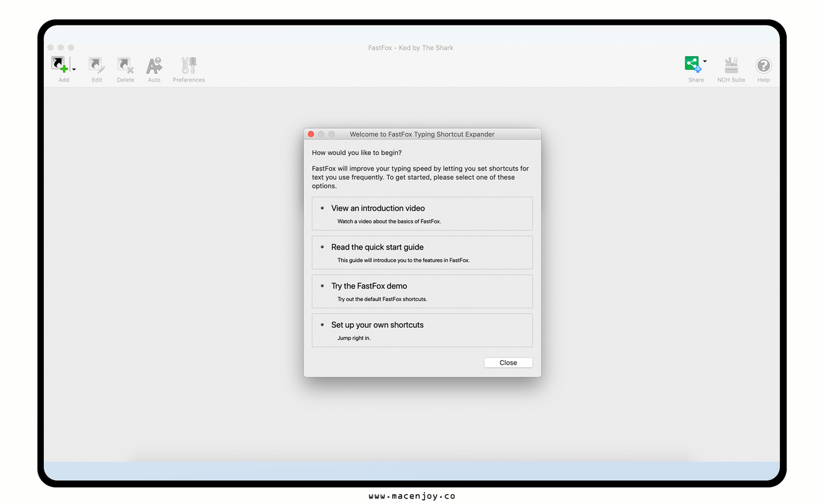
Task: Open the Add button dropdown arrow
Action: pyautogui.click(x=74, y=69)
